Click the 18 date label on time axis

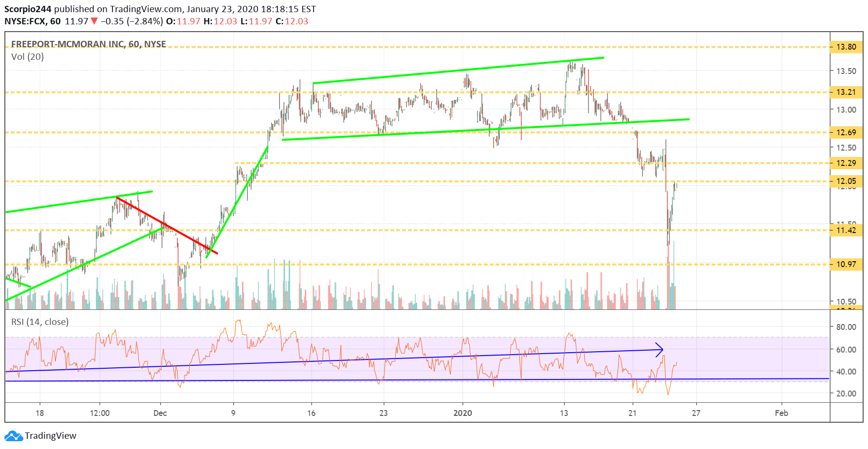[x=40, y=413]
